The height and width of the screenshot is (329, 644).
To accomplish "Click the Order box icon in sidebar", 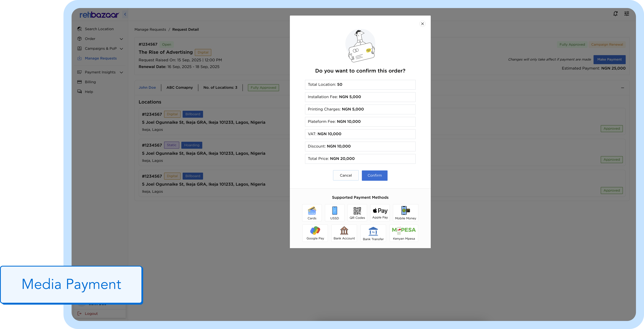I will click(80, 39).
